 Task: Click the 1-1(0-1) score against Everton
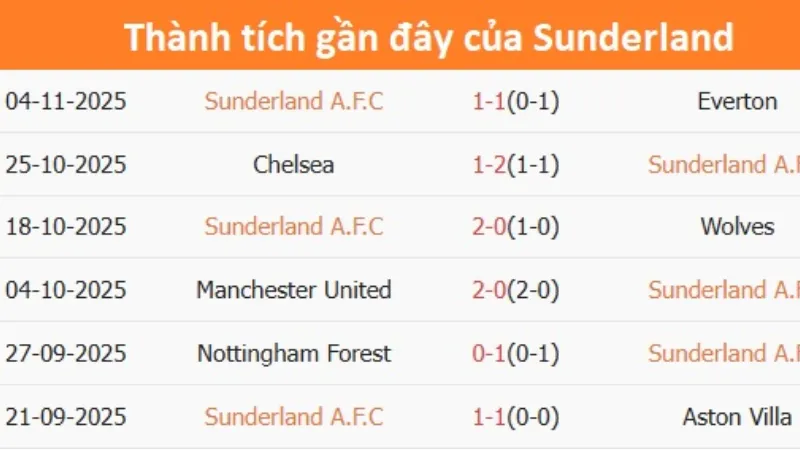coord(515,101)
